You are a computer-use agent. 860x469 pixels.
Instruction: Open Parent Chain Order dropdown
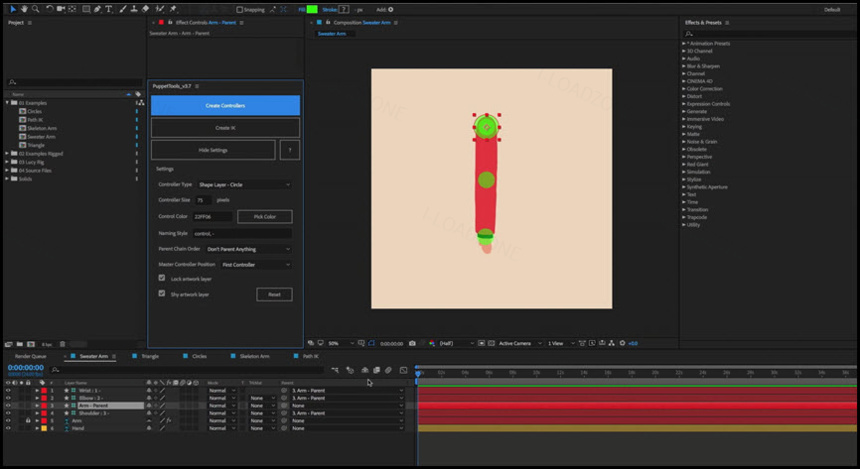click(248, 249)
